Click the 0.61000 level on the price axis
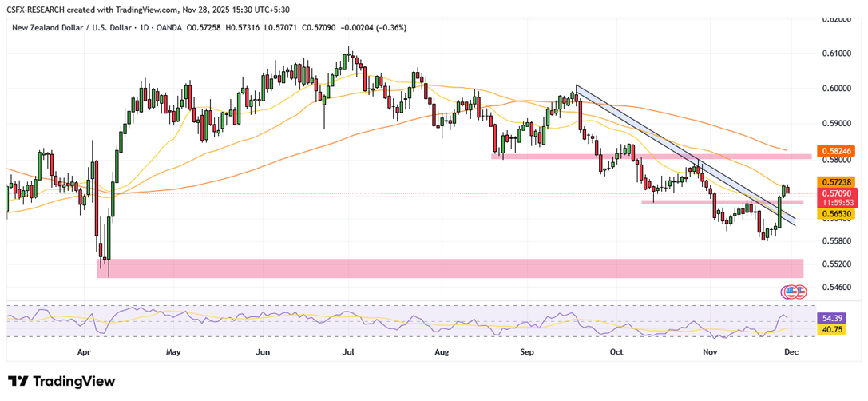Screen dimensions: 868x401 (836, 54)
